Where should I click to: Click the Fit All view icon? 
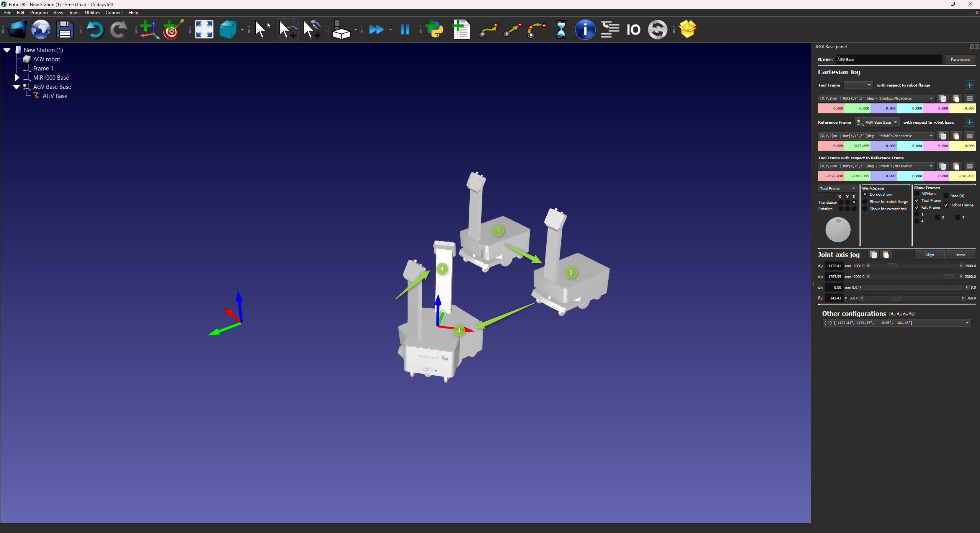204,29
